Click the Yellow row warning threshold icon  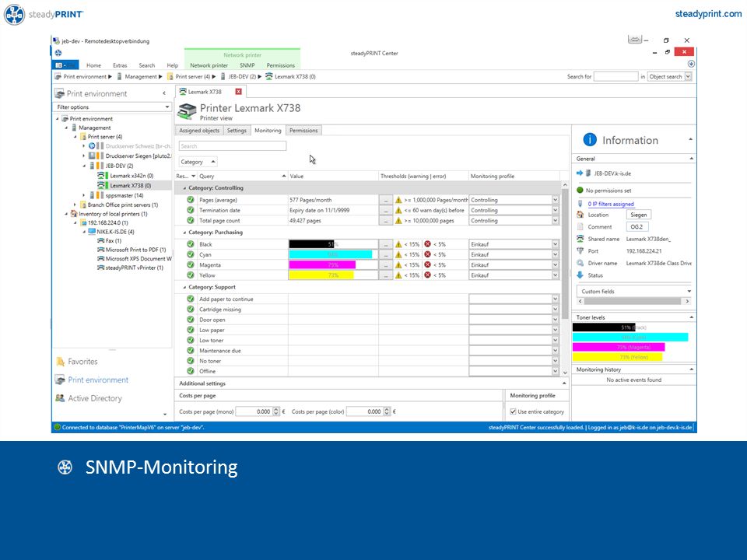(398, 275)
